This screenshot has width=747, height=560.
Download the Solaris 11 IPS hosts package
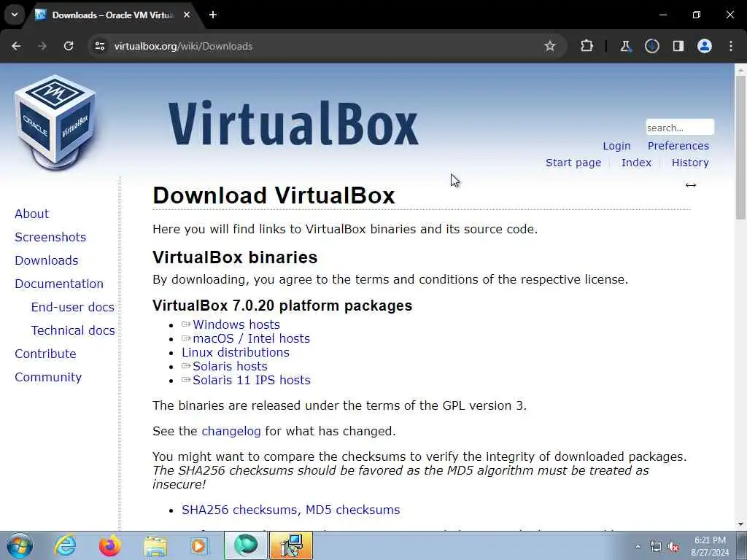[252, 380]
